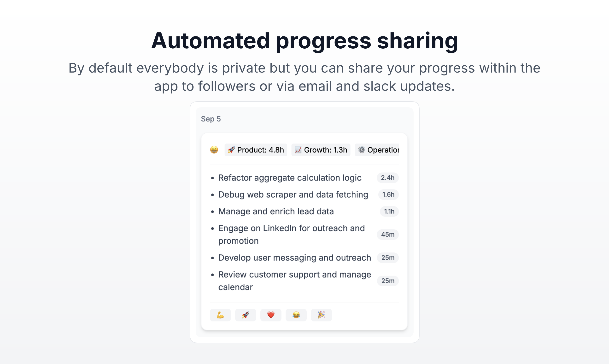This screenshot has width=609, height=364.
Task: Select the partially visible Operations tag
Action: tap(377, 150)
